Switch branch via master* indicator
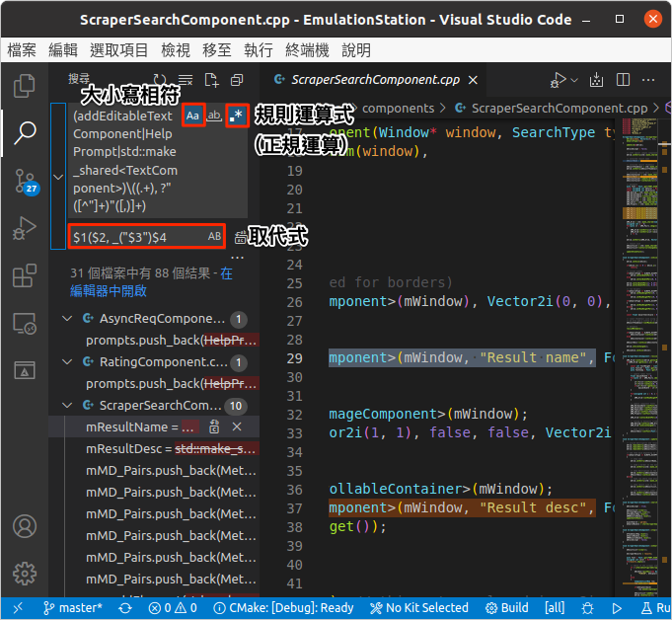This screenshot has height=620, width=672. pyautogui.click(x=73, y=608)
